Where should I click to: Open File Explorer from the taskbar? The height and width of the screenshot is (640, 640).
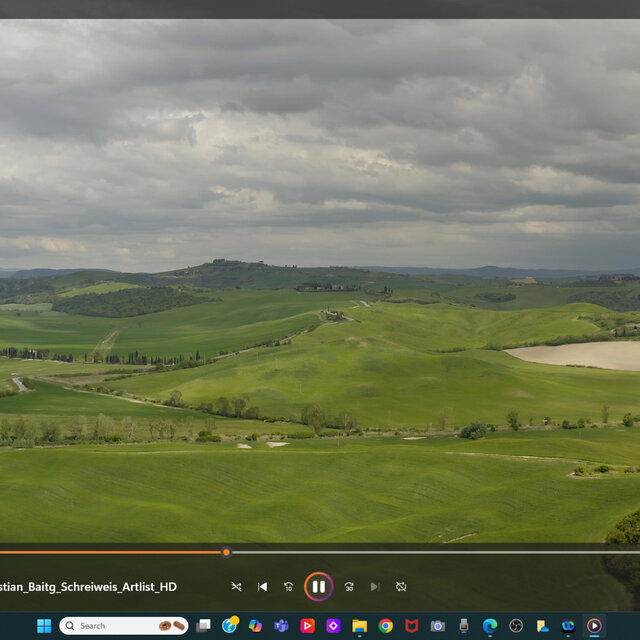click(x=360, y=626)
